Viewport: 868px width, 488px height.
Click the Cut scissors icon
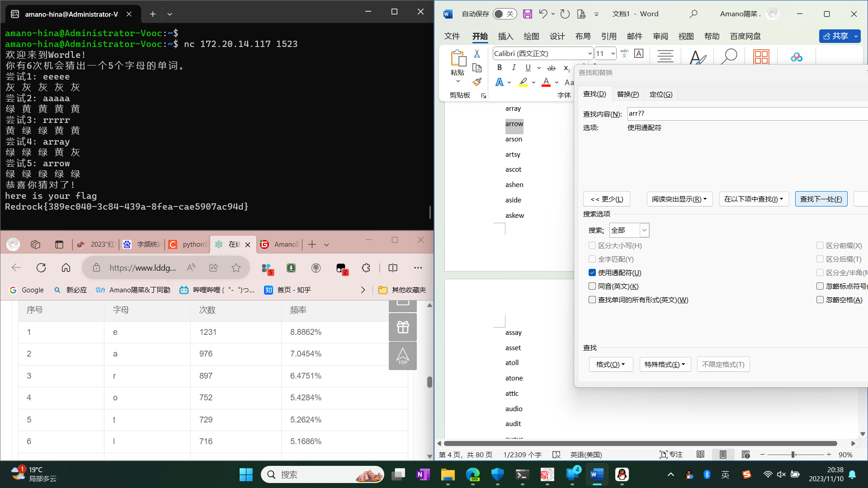click(x=477, y=54)
